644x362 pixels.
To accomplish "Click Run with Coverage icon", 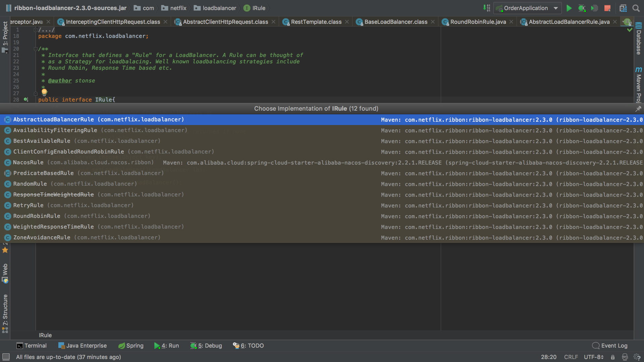I will tap(594, 8).
